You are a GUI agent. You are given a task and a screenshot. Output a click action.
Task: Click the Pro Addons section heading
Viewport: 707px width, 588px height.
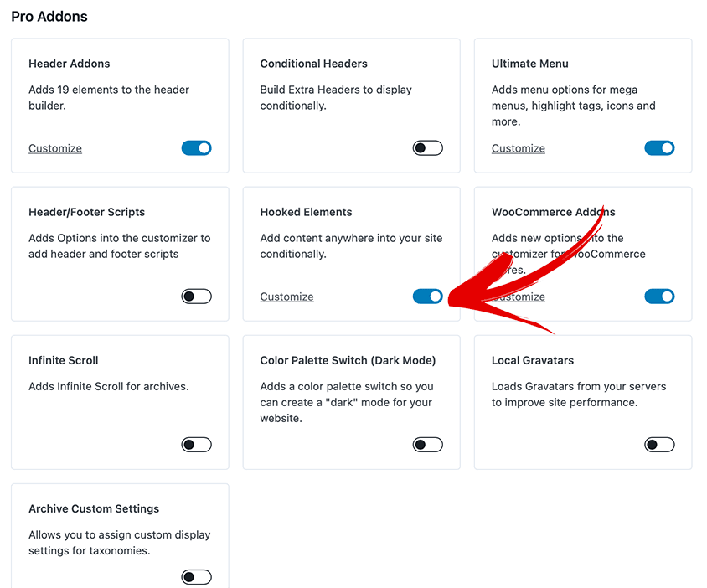(49, 16)
